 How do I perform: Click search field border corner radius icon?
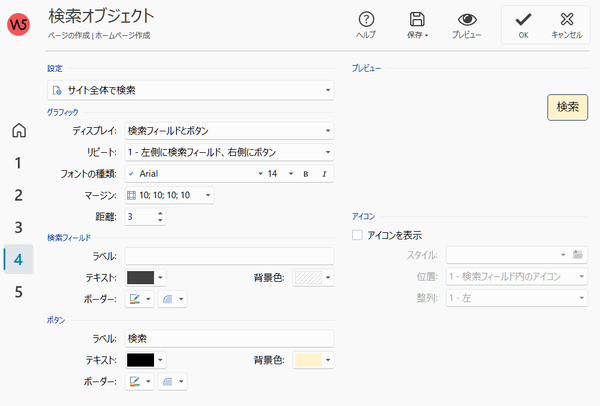(168, 299)
